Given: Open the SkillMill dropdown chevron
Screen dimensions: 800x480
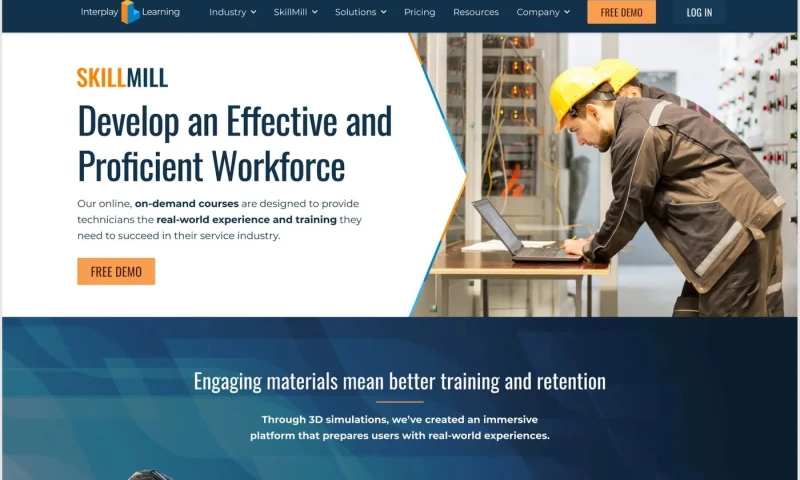Looking at the screenshot, I should point(315,12).
